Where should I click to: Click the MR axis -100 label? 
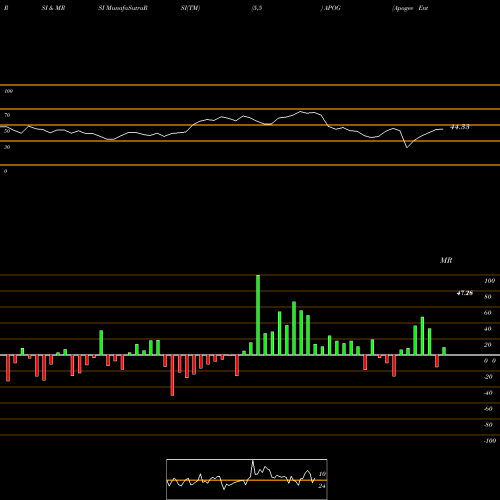point(489,441)
